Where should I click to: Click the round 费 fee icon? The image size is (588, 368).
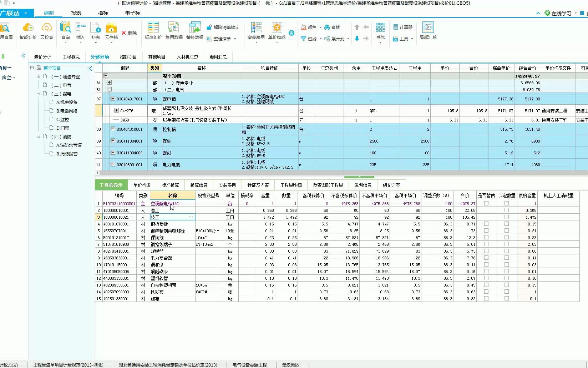pos(292,33)
